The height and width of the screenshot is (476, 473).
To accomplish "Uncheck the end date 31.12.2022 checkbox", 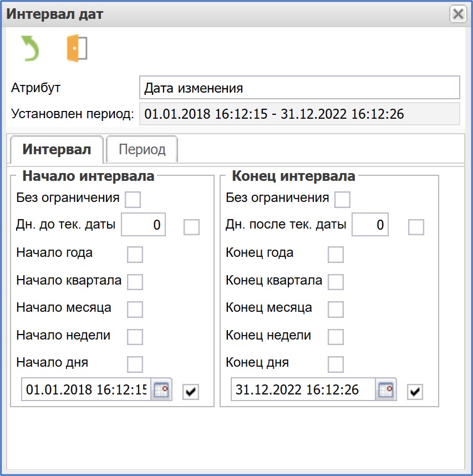I will (x=415, y=392).
